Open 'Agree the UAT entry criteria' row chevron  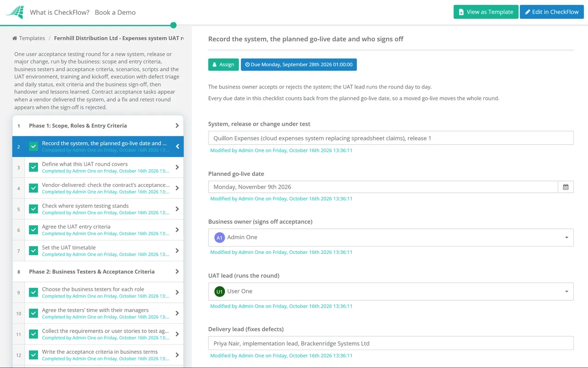pos(177,230)
